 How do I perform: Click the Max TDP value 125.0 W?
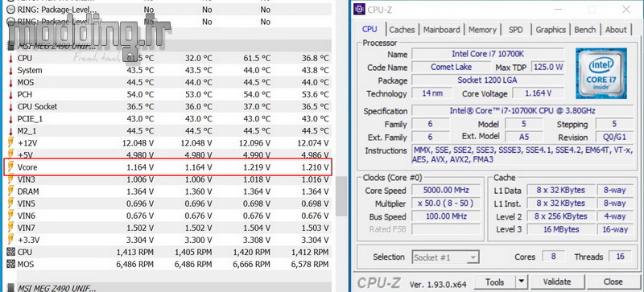[x=548, y=67]
